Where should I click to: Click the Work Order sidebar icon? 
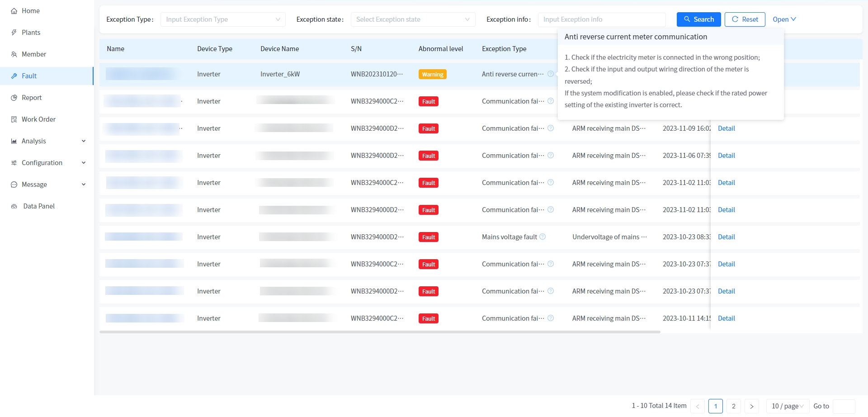click(14, 119)
